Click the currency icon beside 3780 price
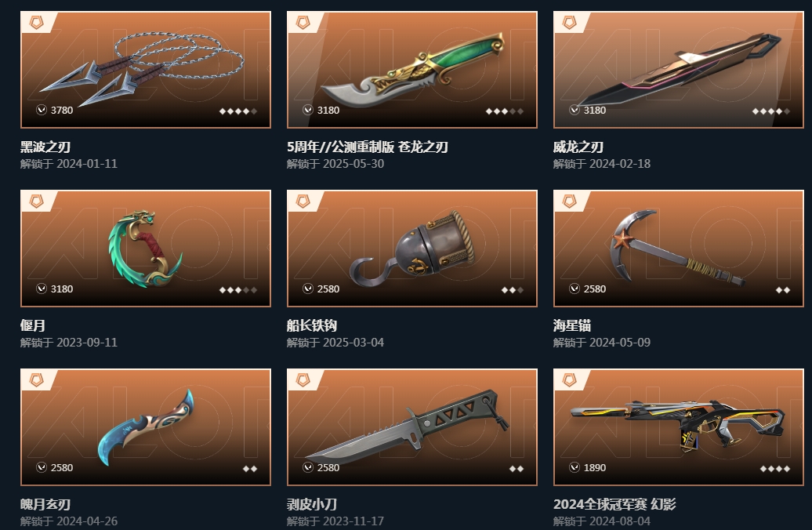 [42, 110]
